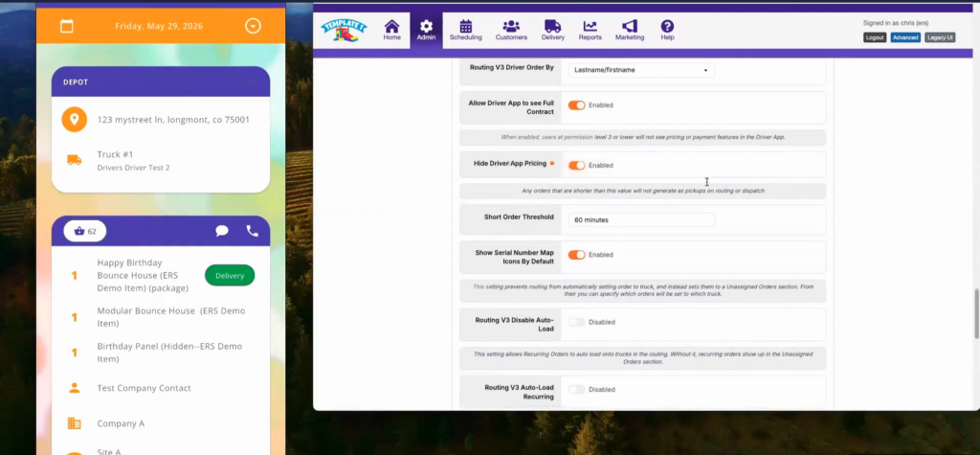Click the page vertical scrollbar thumb
Image resolution: width=980 pixels, height=455 pixels.
point(976,314)
